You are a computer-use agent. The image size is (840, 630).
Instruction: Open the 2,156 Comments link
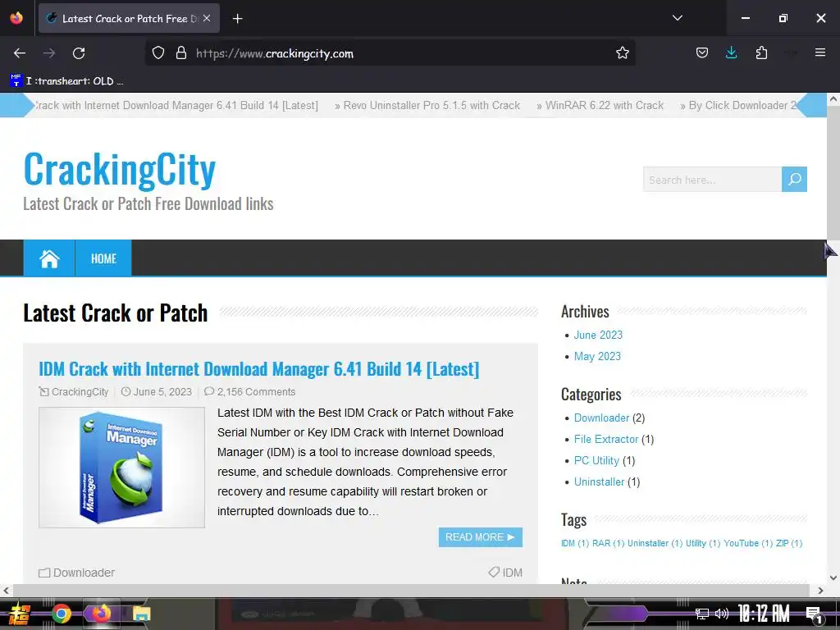pyautogui.click(x=256, y=391)
